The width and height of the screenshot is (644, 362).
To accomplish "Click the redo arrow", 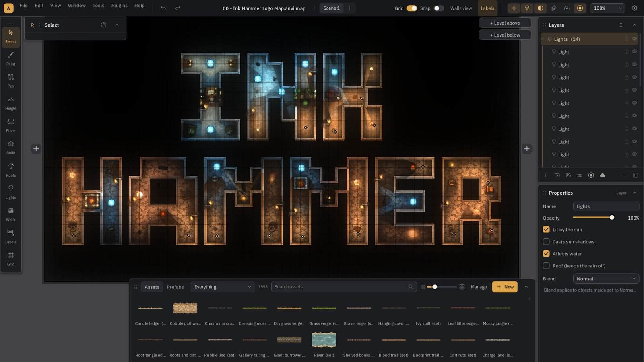I will pos(178,8).
